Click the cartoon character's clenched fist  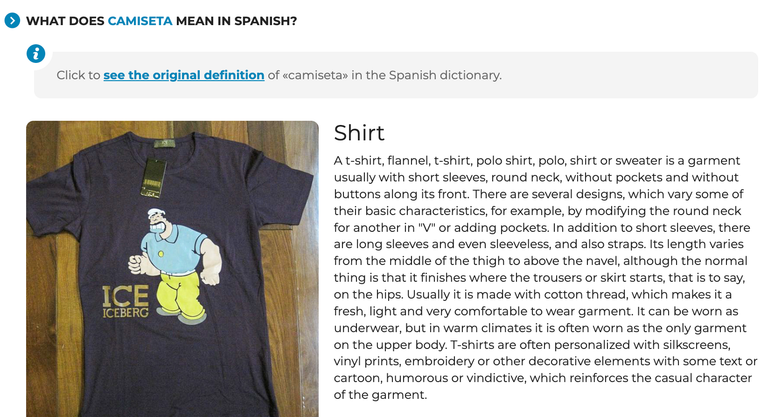(x=137, y=265)
